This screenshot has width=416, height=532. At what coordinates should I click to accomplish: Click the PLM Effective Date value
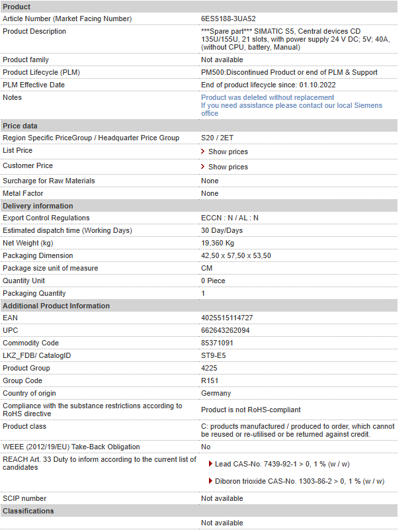[268, 85]
